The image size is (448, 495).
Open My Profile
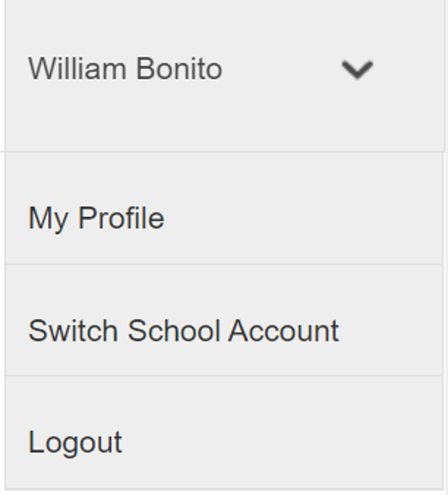tap(96, 218)
